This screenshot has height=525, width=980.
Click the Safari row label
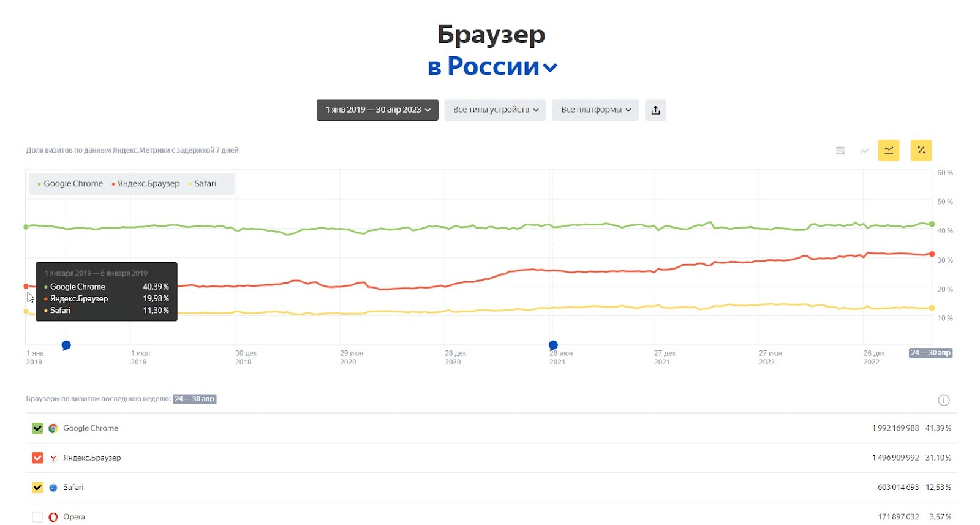73,488
